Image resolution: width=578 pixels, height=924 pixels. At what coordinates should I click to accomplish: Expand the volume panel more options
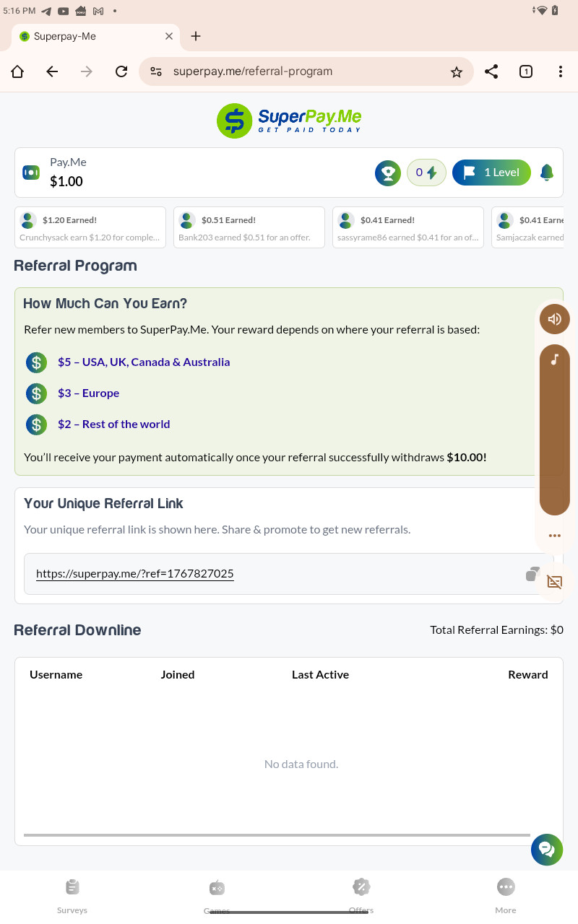click(x=554, y=536)
